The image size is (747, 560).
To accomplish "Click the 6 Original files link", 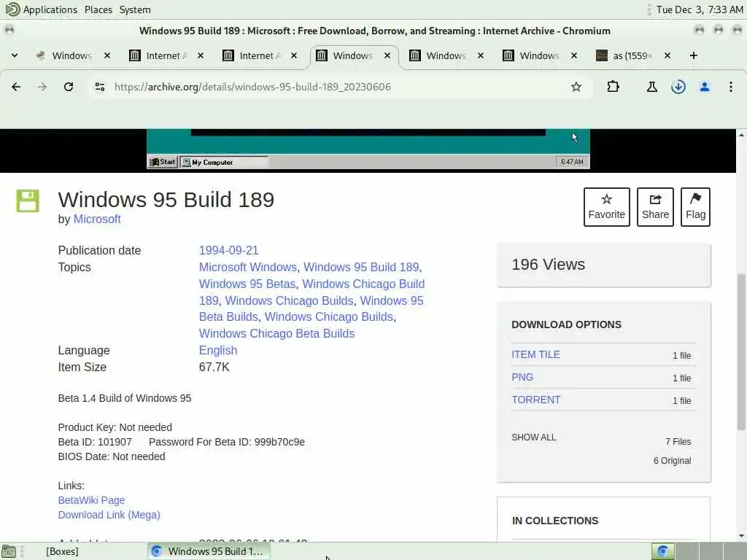I will point(672,461).
